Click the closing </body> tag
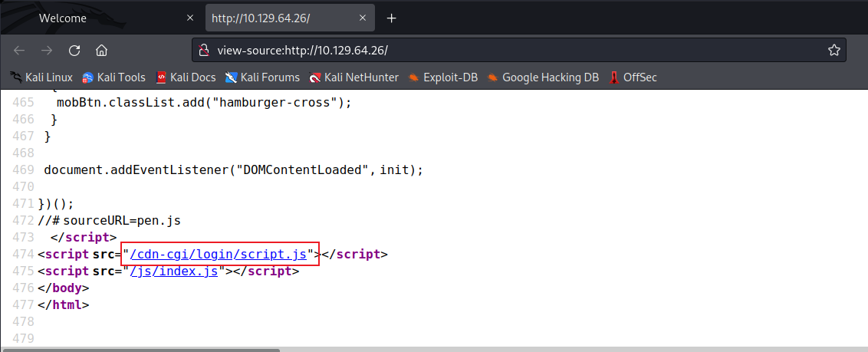868x352 pixels. (63, 288)
